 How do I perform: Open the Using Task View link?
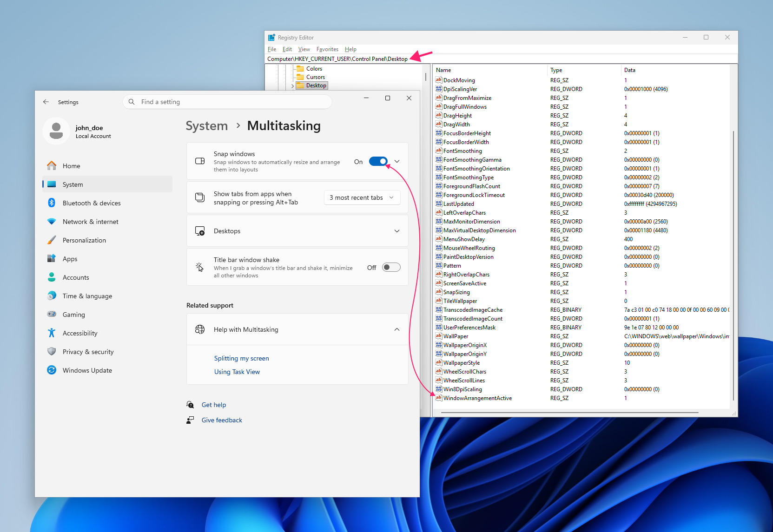tap(237, 372)
